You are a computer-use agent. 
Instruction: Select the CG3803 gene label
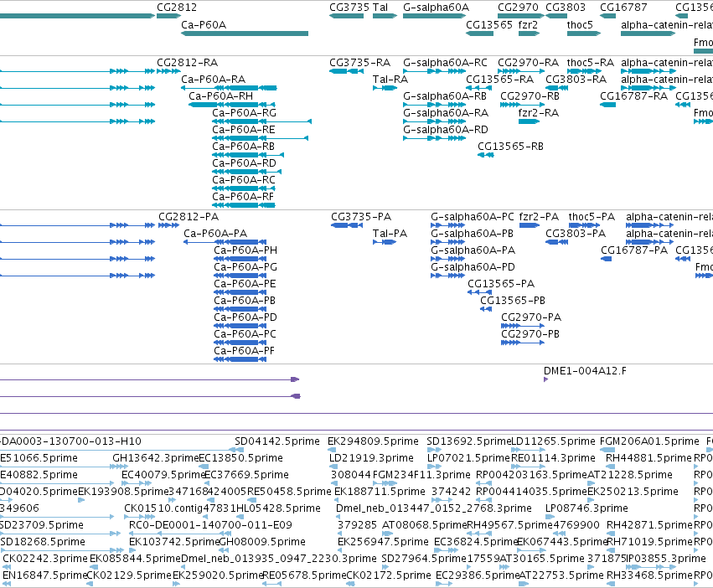click(566, 8)
